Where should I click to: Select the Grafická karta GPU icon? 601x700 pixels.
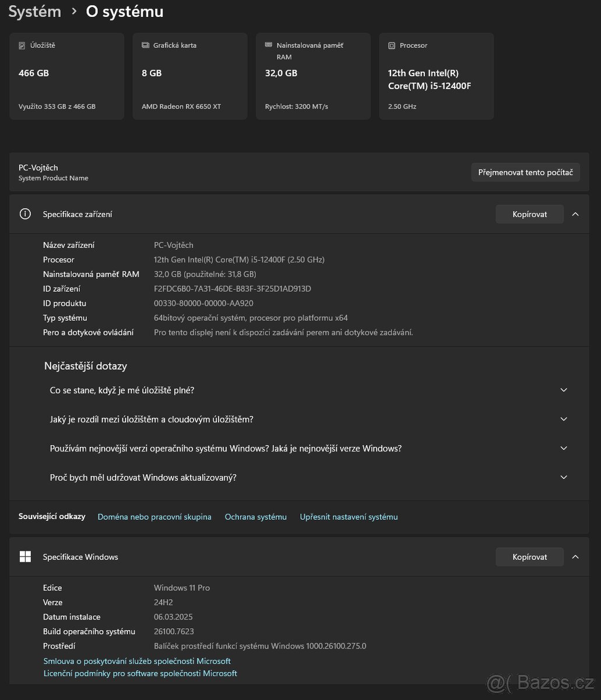(x=145, y=45)
